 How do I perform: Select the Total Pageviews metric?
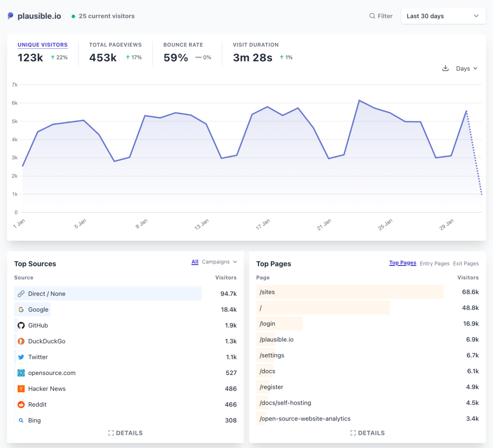coord(115,45)
